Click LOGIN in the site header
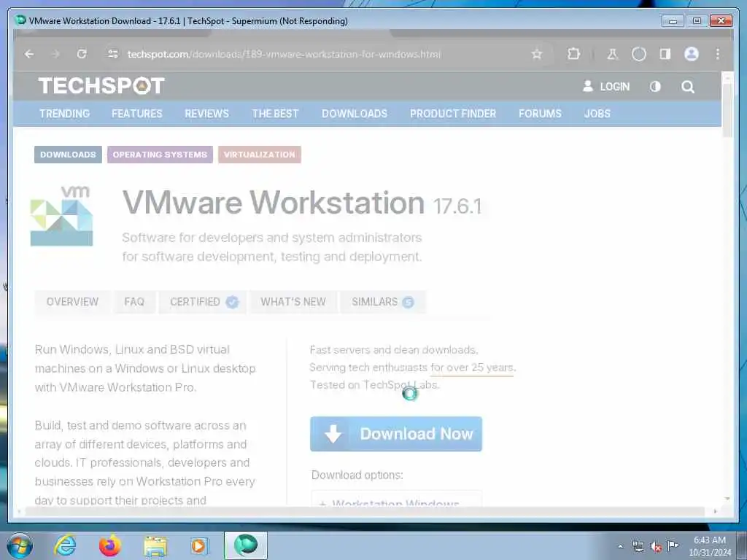 point(606,87)
